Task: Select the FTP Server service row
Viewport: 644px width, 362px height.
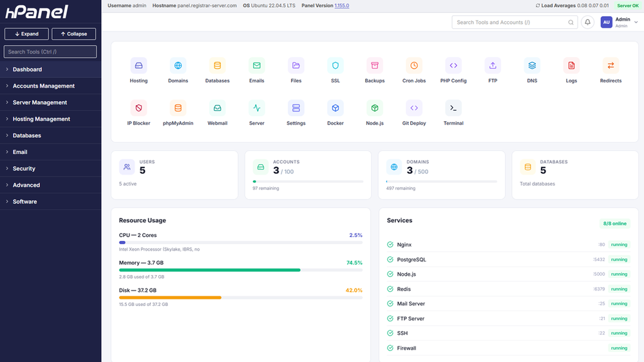Action: pyautogui.click(x=509, y=318)
